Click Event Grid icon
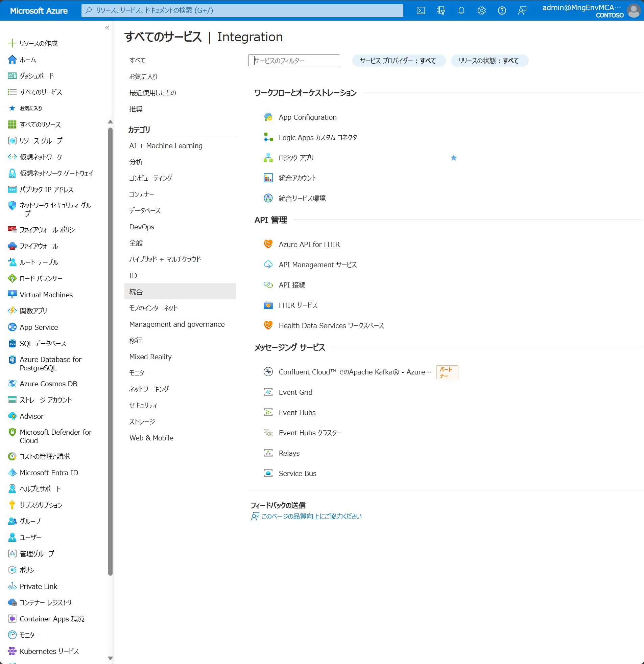This screenshot has width=644, height=664. 268,392
